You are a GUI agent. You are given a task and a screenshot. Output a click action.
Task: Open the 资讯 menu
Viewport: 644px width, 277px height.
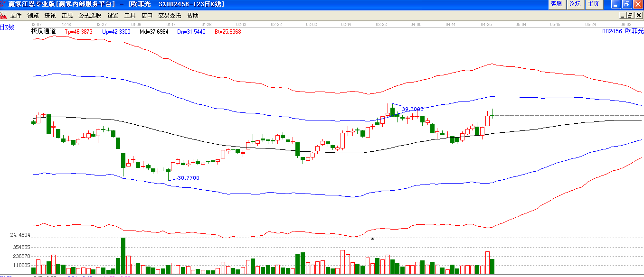(50, 16)
